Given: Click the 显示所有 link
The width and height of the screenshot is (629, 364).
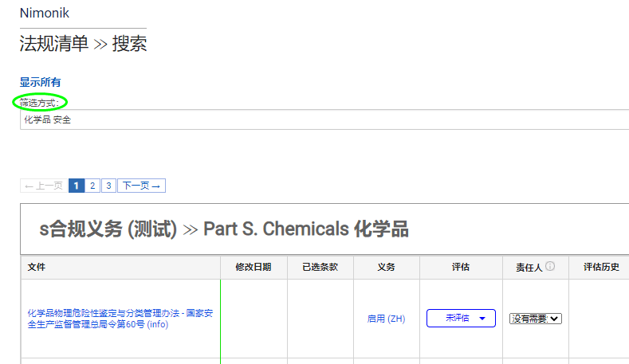Looking at the screenshot, I should tap(41, 82).
